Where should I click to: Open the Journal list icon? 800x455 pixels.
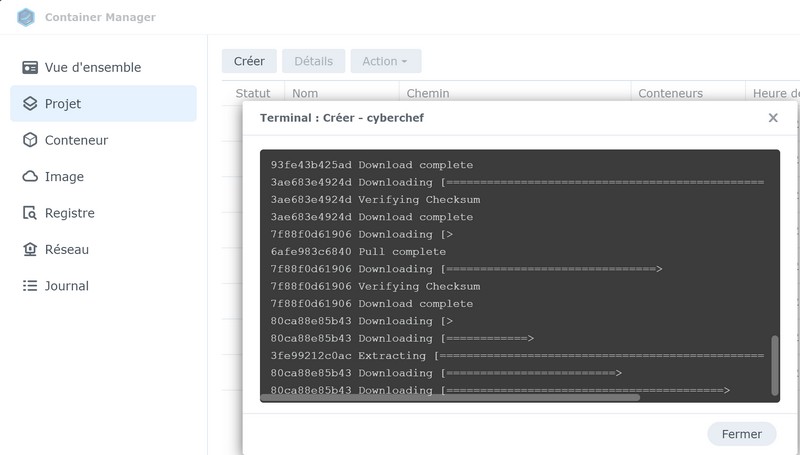coord(29,286)
